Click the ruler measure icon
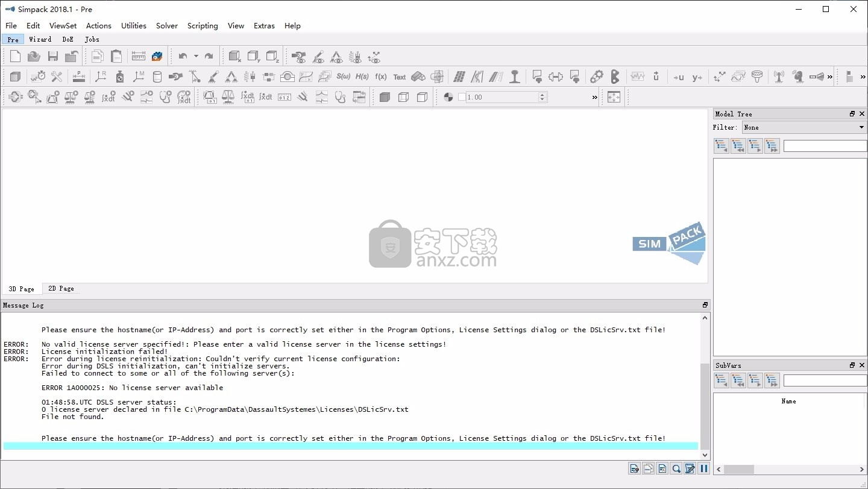This screenshot has height=489, width=868. (139, 56)
